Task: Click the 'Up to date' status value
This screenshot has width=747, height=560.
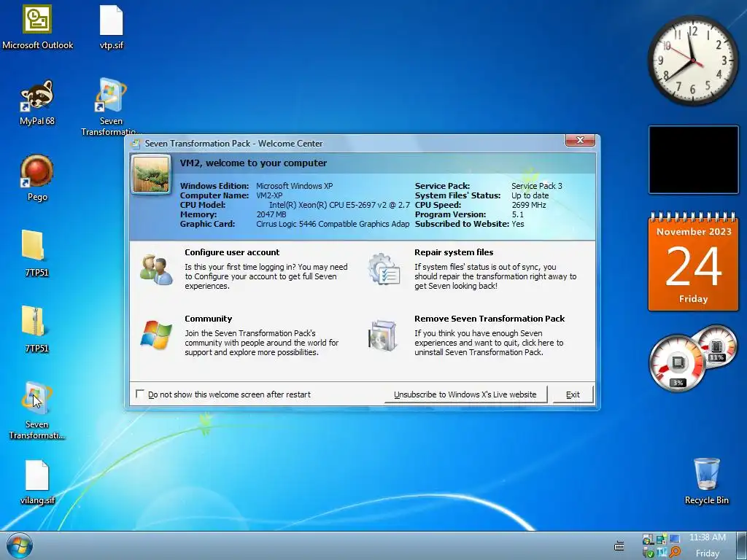Action: (x=530, y=195)
